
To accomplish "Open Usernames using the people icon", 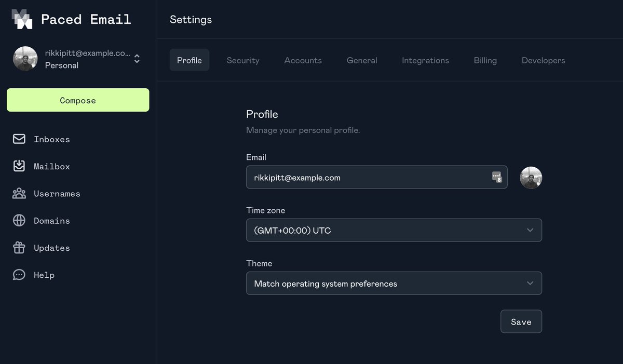I will 19,193.
